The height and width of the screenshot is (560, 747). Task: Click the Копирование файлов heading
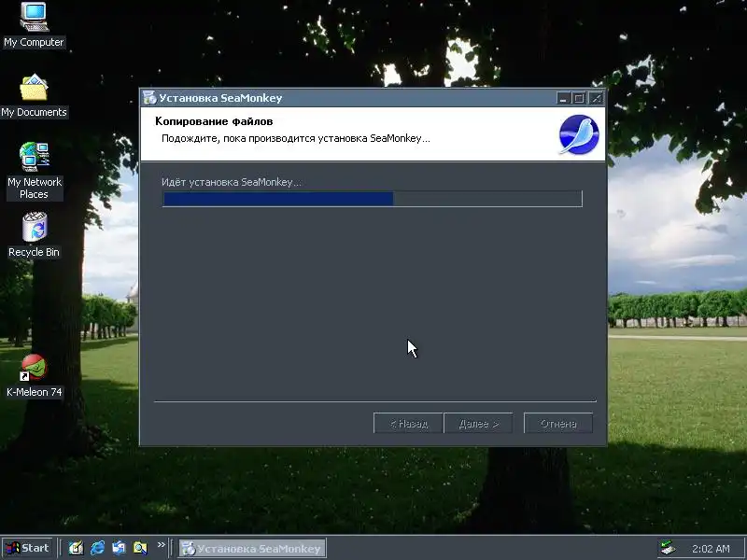(214, 121)
